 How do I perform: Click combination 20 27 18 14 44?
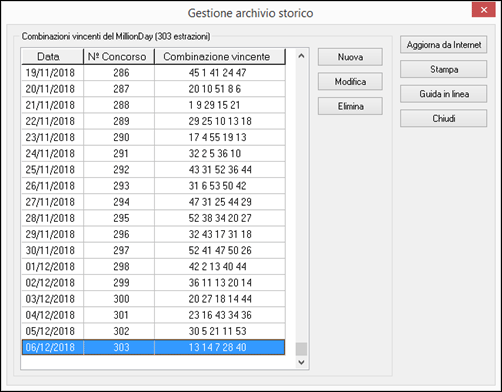click(x=220, y=299)
